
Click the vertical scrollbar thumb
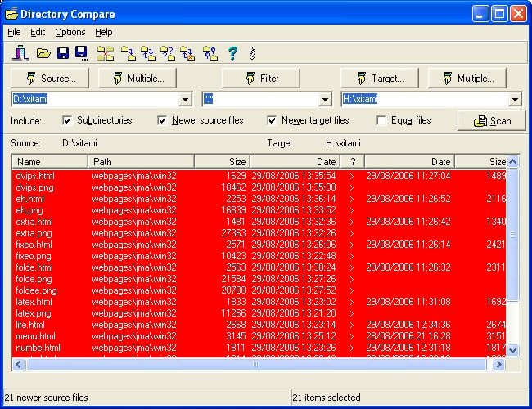tap(512, 235)
